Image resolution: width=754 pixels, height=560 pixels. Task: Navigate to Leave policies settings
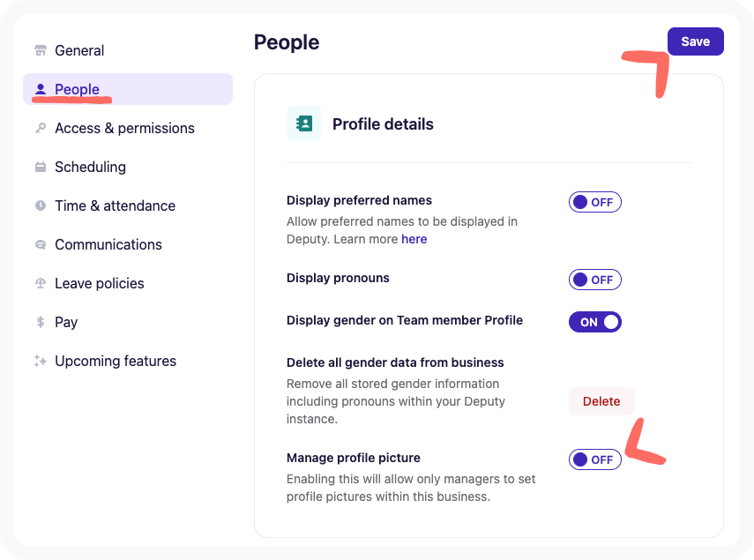[x=100, y=283]
